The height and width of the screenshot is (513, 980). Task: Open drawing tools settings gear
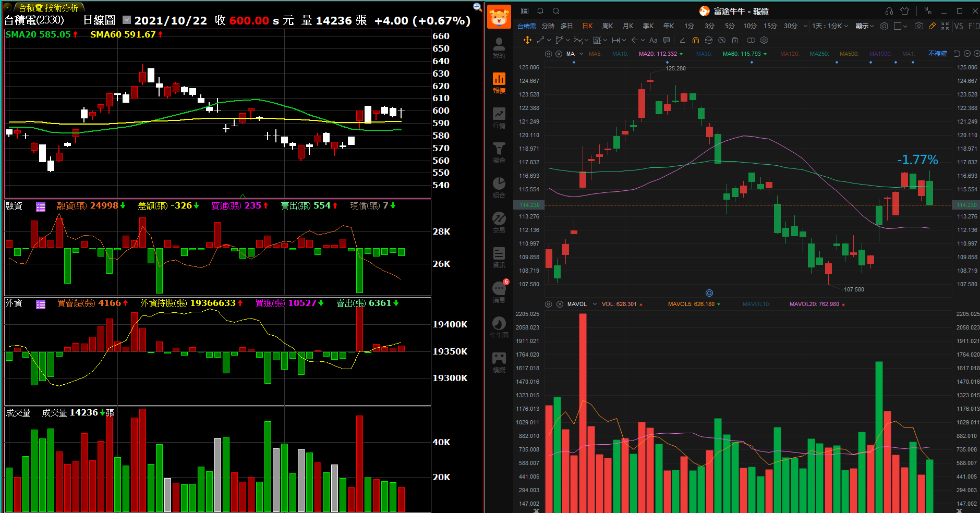(764, 40)
